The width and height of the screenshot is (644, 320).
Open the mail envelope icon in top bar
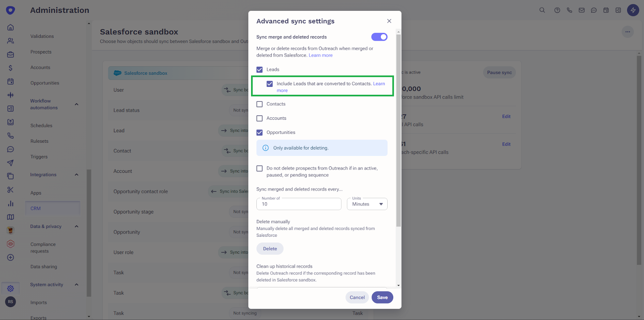click(x=582, y=10)
